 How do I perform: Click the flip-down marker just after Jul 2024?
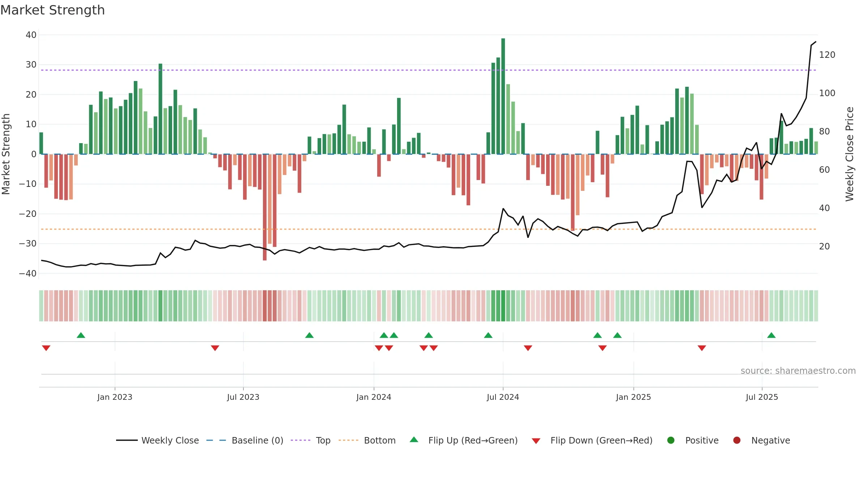528,348
